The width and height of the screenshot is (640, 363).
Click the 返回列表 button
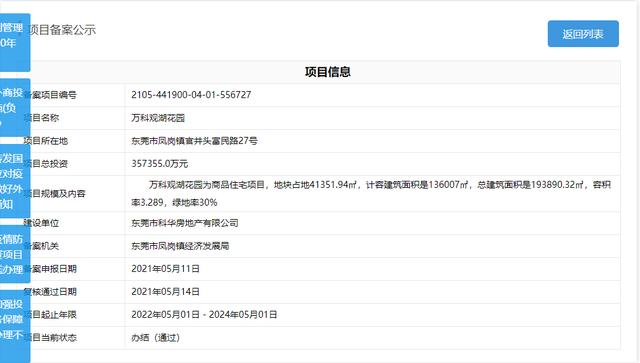pos(583,34)
